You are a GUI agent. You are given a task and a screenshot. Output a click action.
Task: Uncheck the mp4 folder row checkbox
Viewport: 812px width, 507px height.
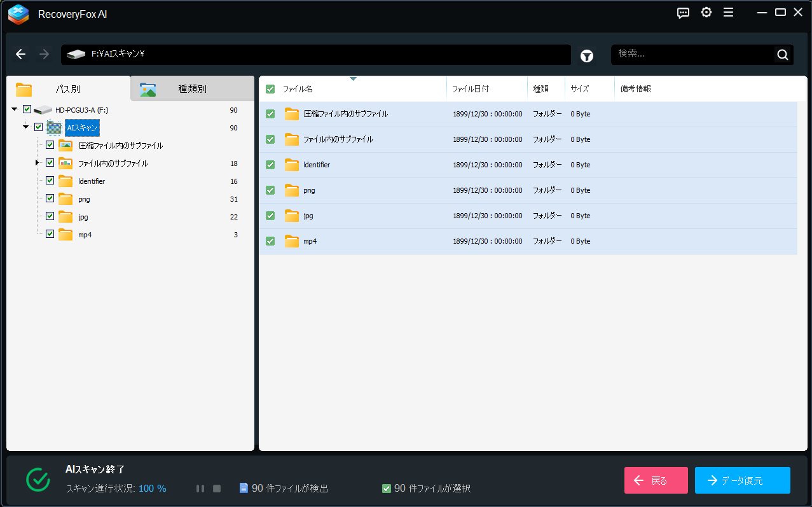click(270, 241)
